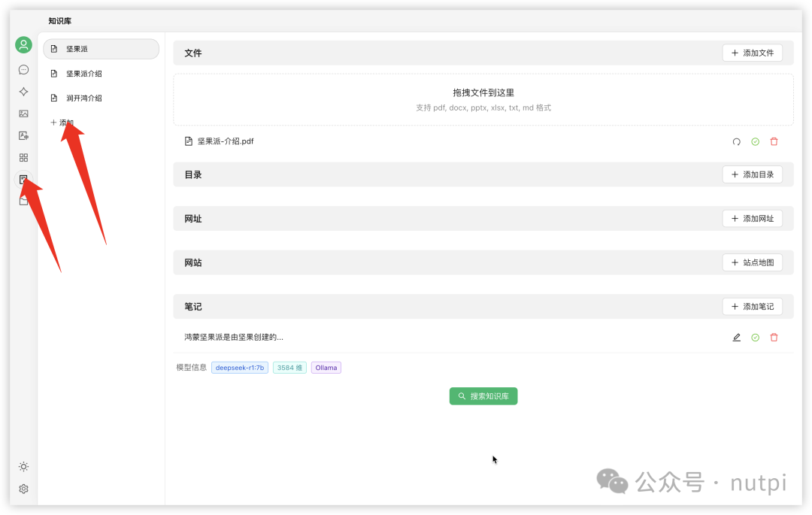Open the mini apps grid icon
The height and width of the screenshot is (515, 812).
pyautogui.click(x=23, y=158)
